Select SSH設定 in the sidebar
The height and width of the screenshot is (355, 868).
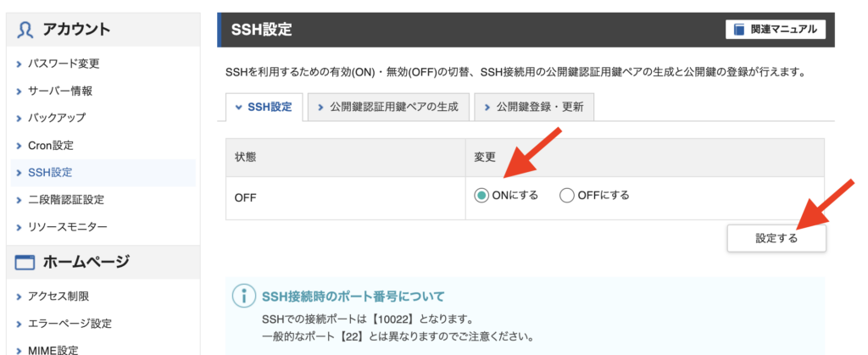(x=50, y=173)
